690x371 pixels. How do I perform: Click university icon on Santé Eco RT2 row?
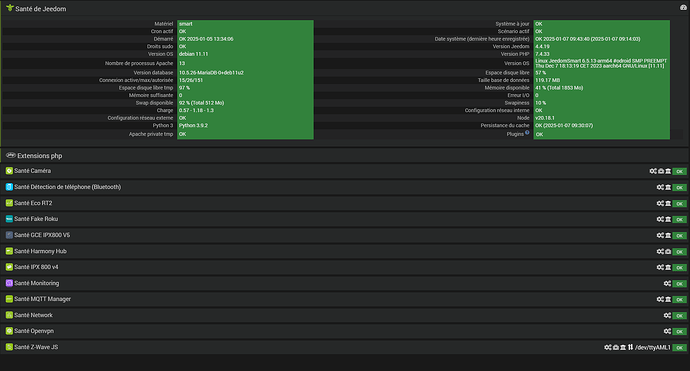[x=668, y=203]
